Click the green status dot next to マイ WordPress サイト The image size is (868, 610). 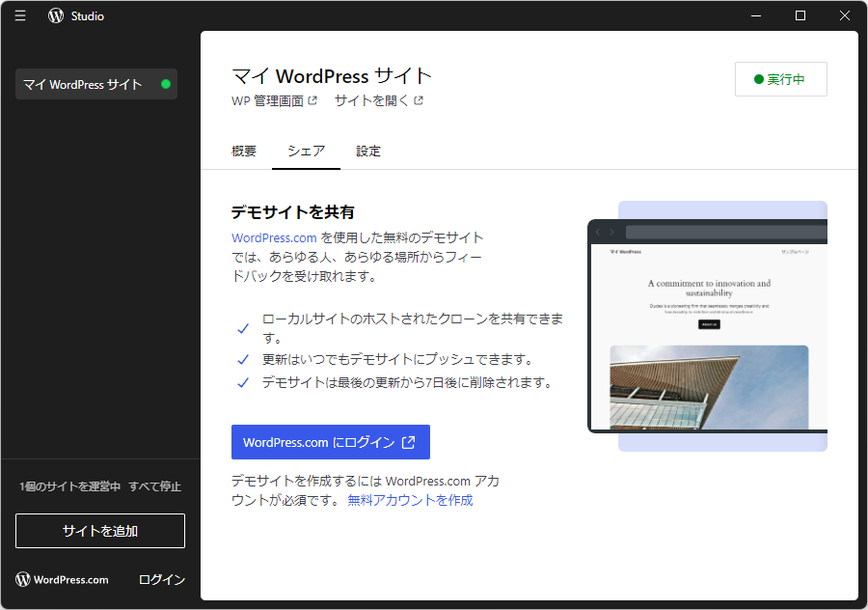(x=166, y=84)
